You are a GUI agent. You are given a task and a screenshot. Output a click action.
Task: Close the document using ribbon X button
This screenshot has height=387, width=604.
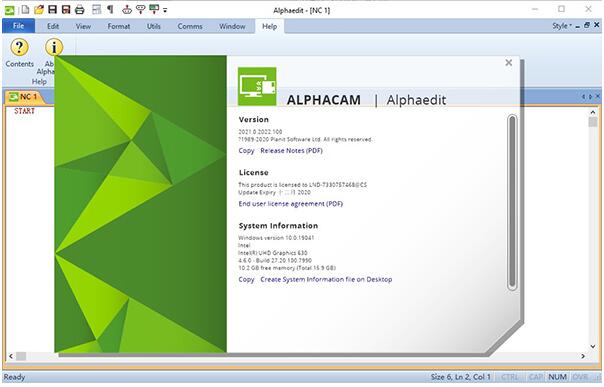(597, 25)
